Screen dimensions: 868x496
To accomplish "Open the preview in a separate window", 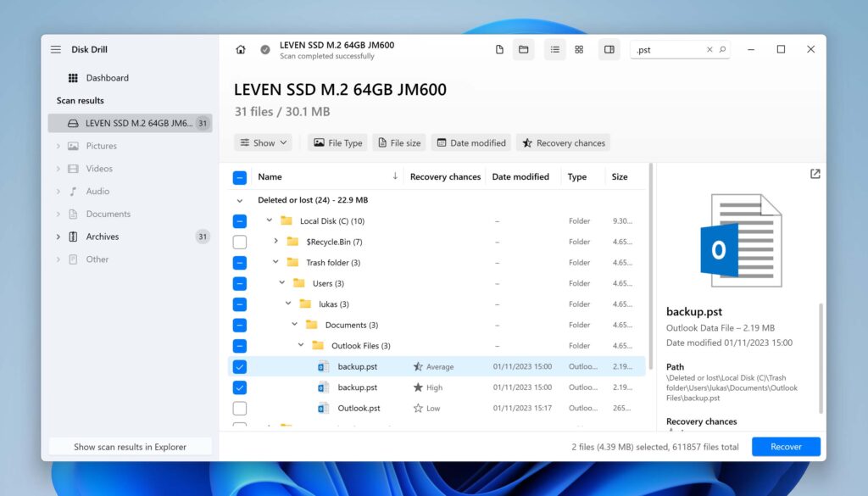I will [x=815, y=173].
